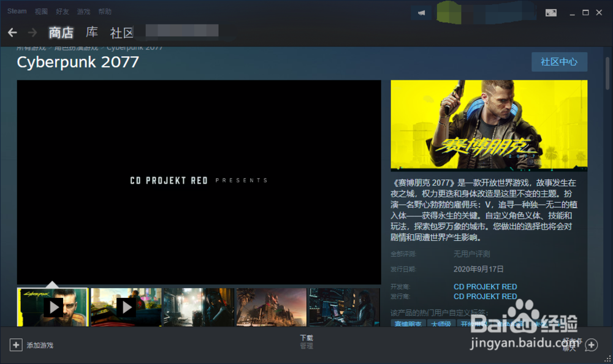Switch to the 商店 tab
The image size is (613, 364).
[61, 32]
